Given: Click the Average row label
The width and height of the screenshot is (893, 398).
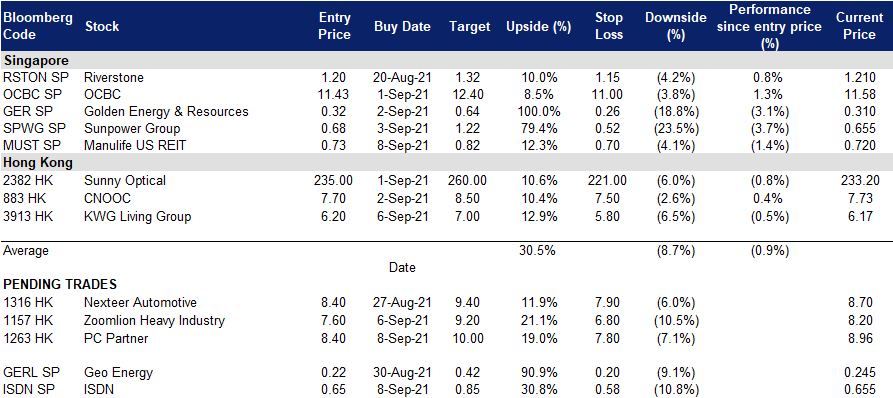Looking at the screenshot, I should [x=26, y=251].
